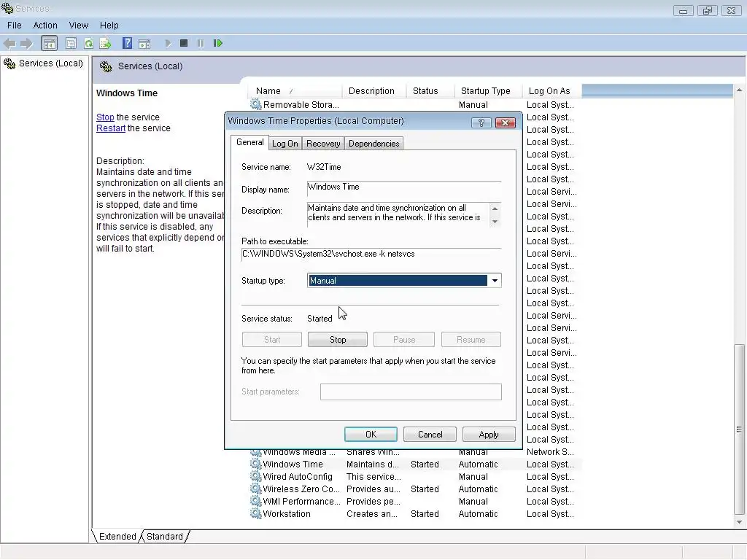Viewport: 747px width, 560px height.
Task: Click the Pause Service toolbar icon
Action: [201, 44]
